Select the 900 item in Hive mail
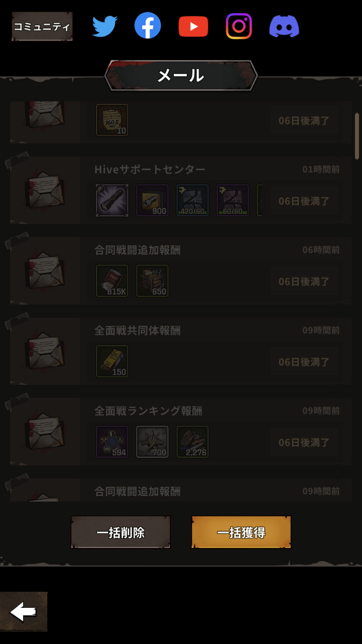This screenshot has height=644, width=362. [x=153, y=200]
